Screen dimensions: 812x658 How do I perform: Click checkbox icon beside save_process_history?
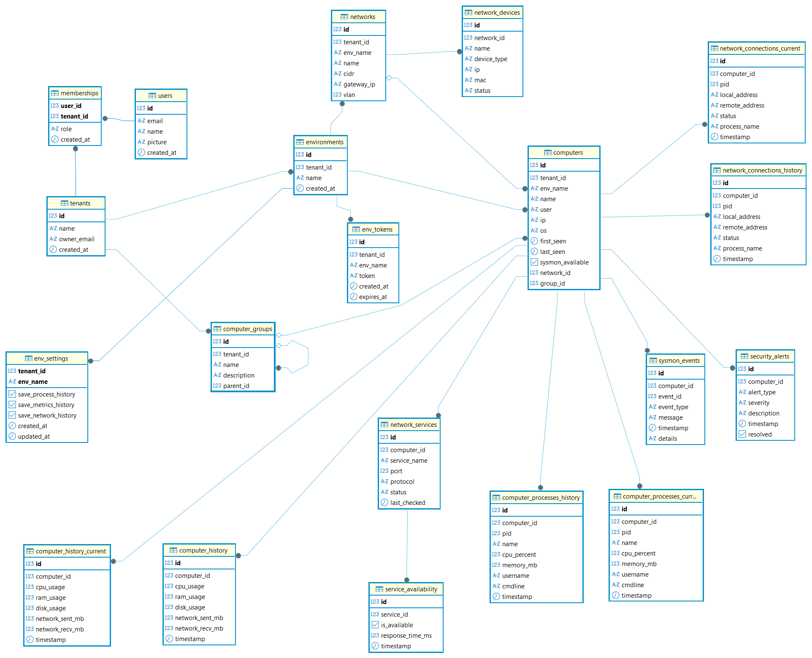point(12,394)
